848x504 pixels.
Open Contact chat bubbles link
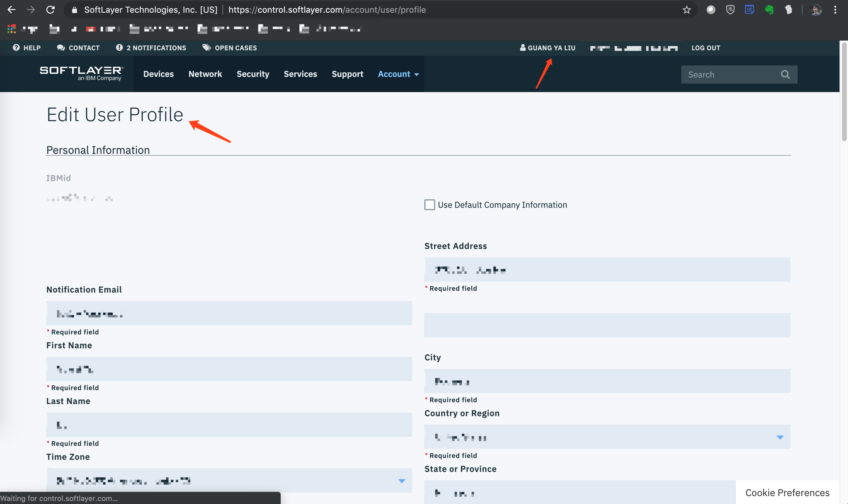78,48
